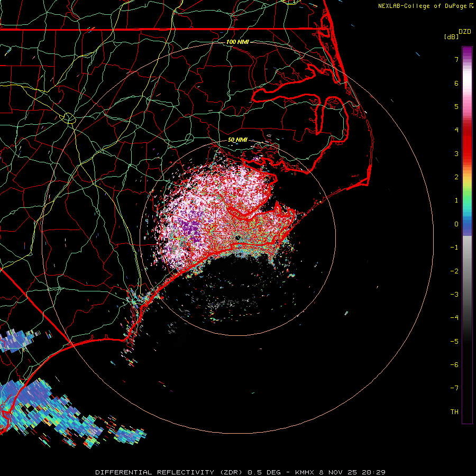
Task: Click the 100 NMI range ring label
Action: (237, 42)
